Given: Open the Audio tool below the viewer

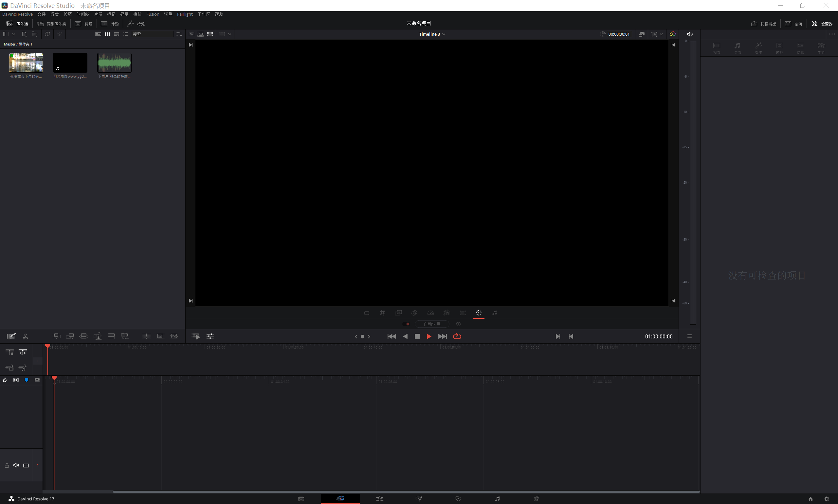Looking at the screenshot, I should point(495,313).
